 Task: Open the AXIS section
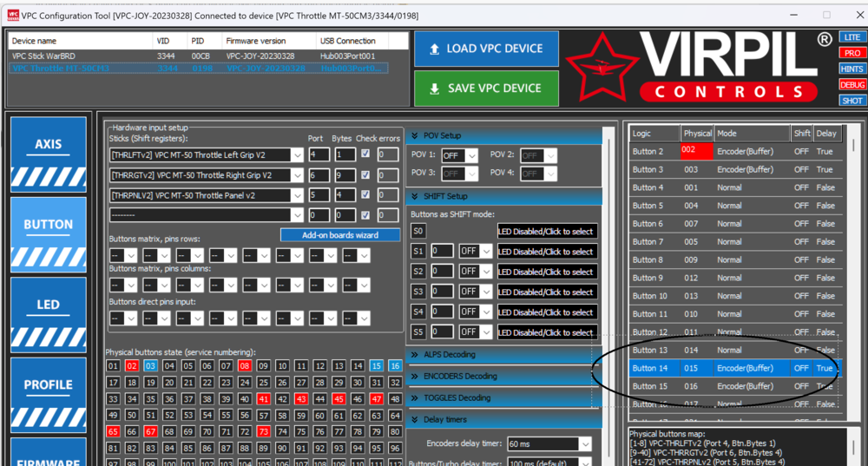[49, 154]
